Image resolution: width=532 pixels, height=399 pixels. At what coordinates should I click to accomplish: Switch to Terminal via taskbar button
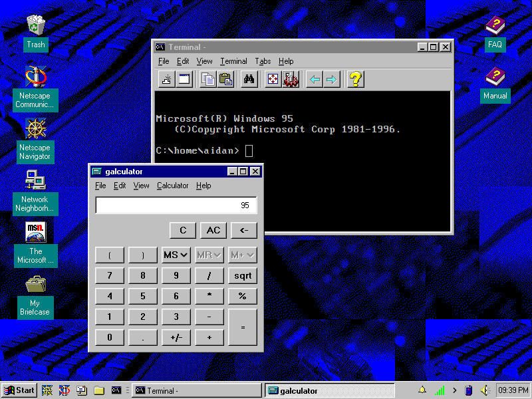pyautogui.click(x=197, y=390)
